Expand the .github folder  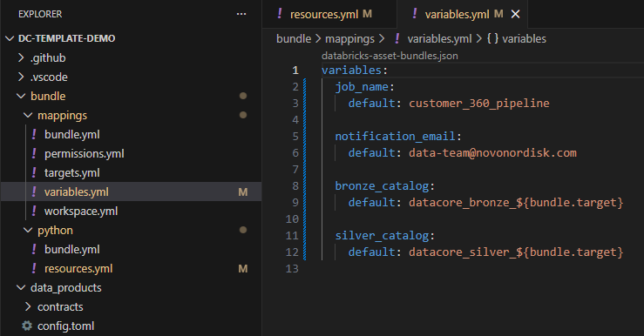tap(21, 57)
